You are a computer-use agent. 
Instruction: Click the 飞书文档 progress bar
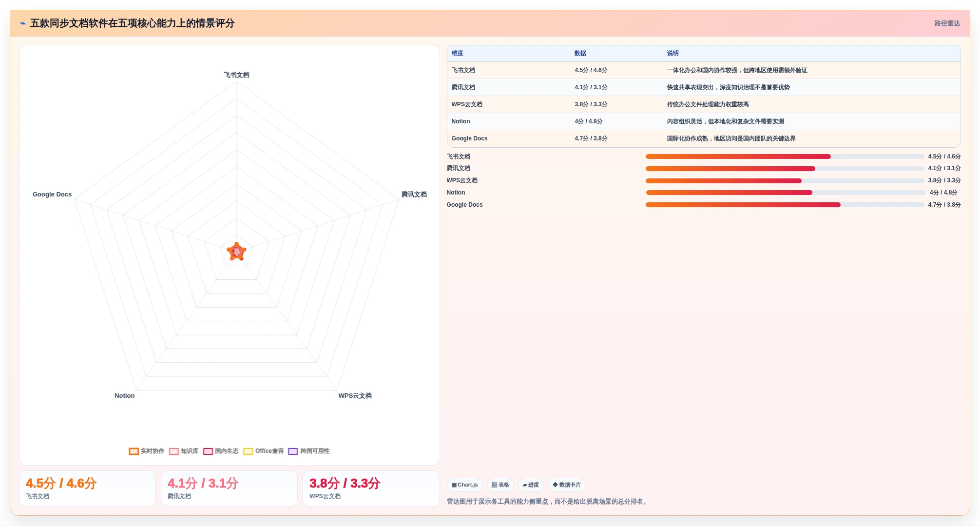click(785, 156)
